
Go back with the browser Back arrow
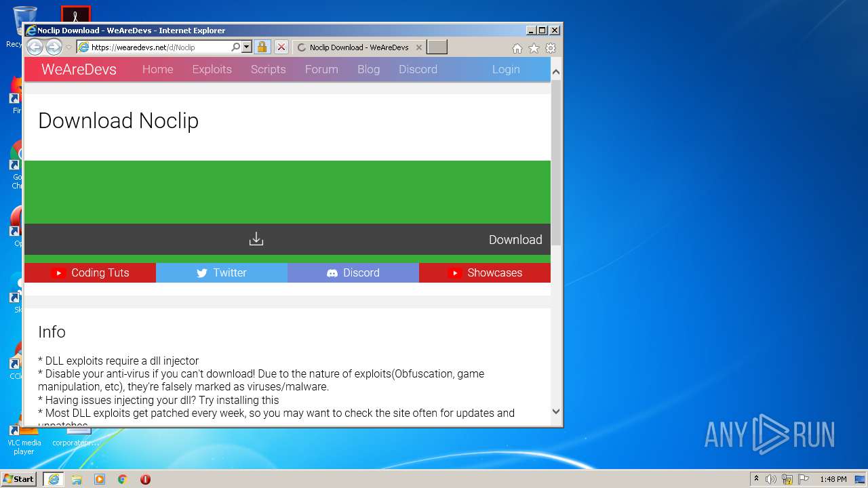35,47
